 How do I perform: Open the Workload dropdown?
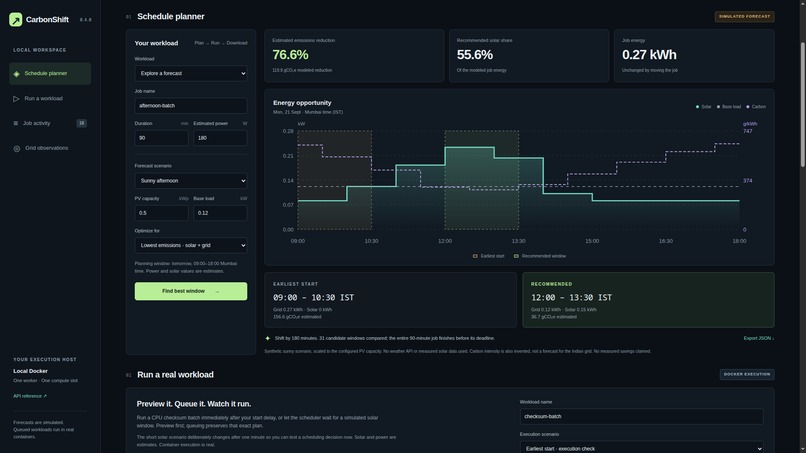[191, 74]
